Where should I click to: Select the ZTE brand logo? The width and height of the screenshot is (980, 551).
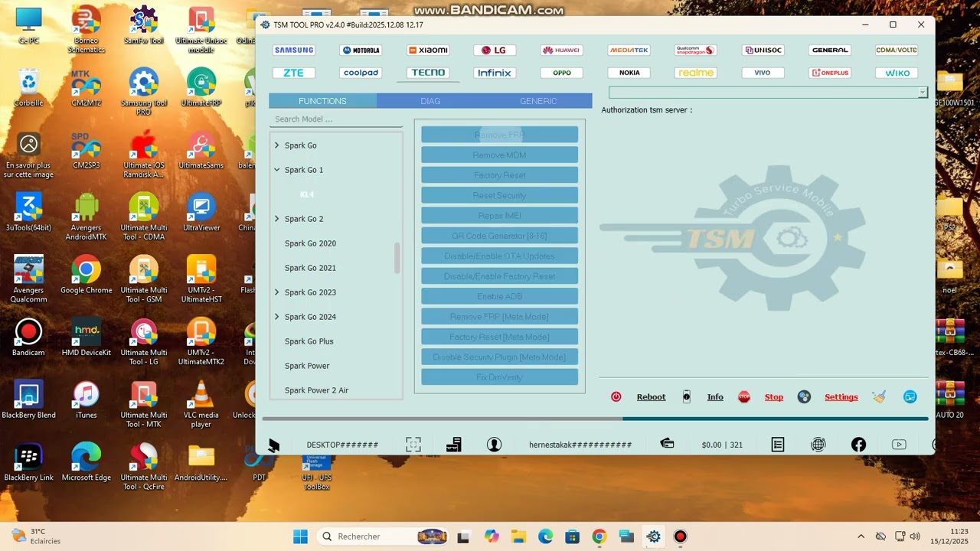point(294,73)
